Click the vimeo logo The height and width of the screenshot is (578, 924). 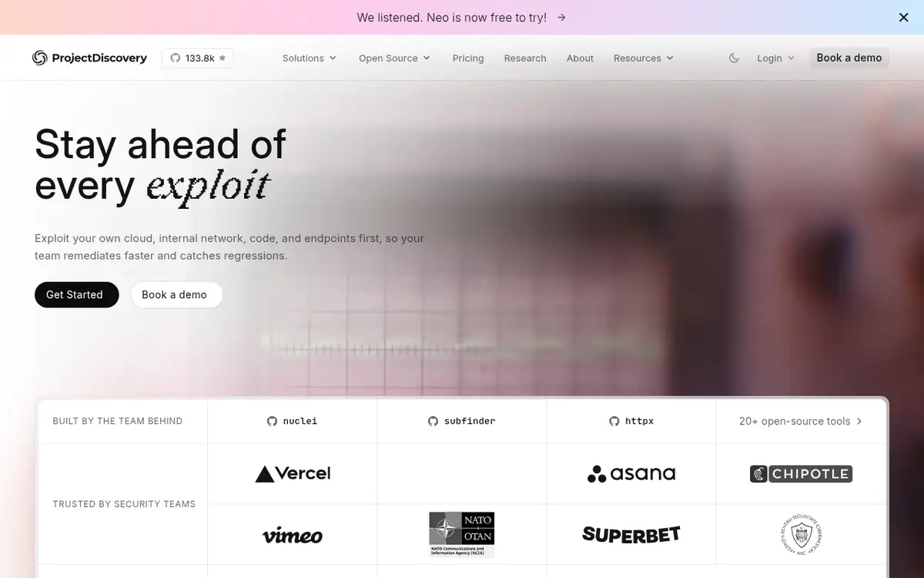pos(293,535)
